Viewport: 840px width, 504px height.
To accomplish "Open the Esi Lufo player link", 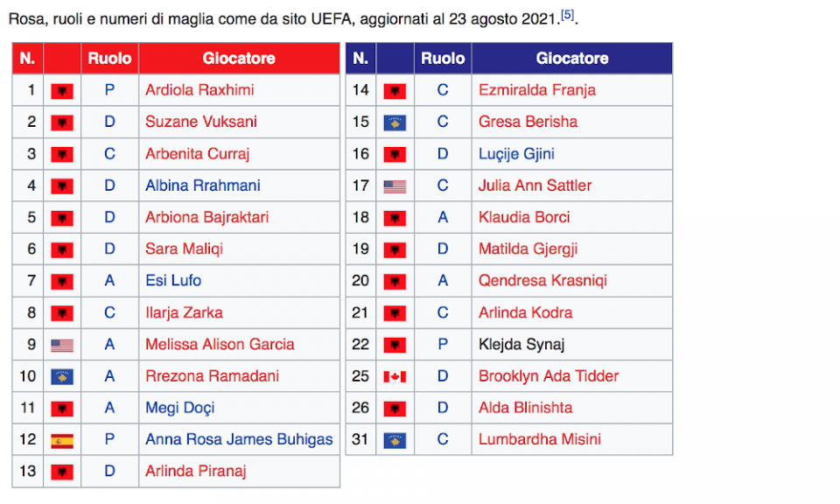I will click(173, 280).
